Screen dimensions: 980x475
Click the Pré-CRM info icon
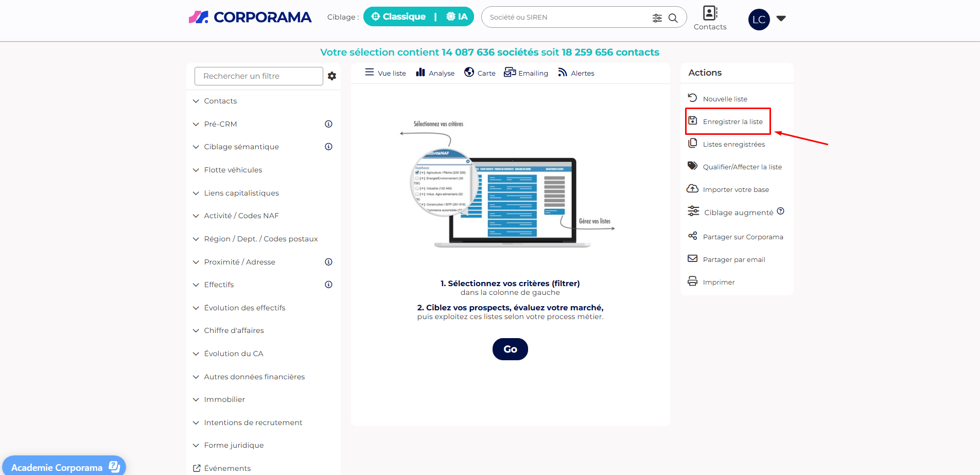coord(328,124)
